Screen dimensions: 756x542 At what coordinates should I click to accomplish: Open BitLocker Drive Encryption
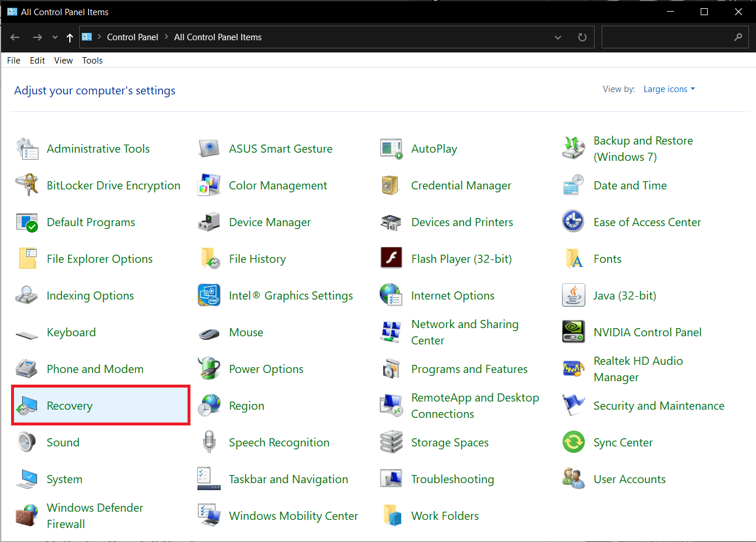point(114,185)
